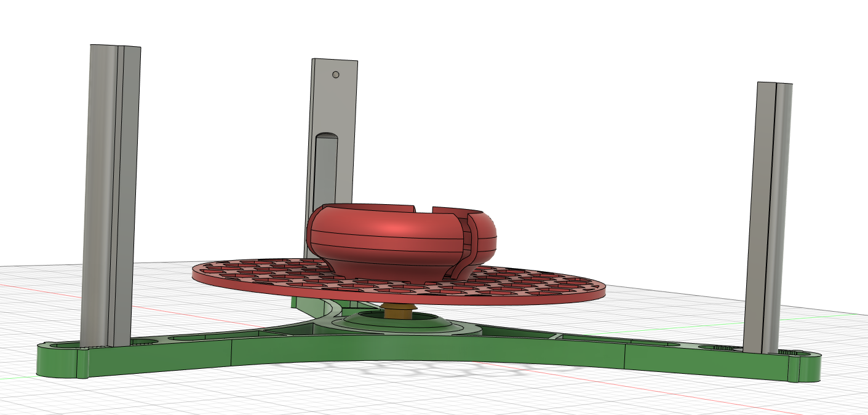Image resolution: width=868 pixels, height=415 pixels.
Task: Select the small hole atop the center rail
Action: 335,74
